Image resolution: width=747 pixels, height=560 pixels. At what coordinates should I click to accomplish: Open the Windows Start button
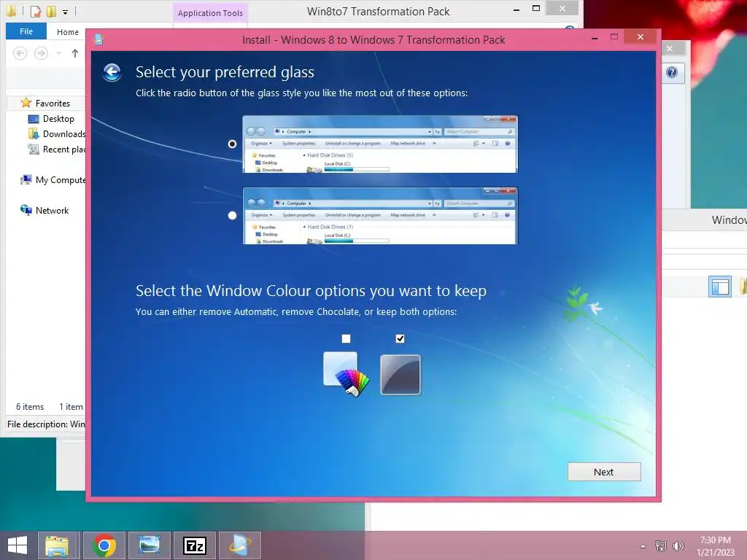18,545
